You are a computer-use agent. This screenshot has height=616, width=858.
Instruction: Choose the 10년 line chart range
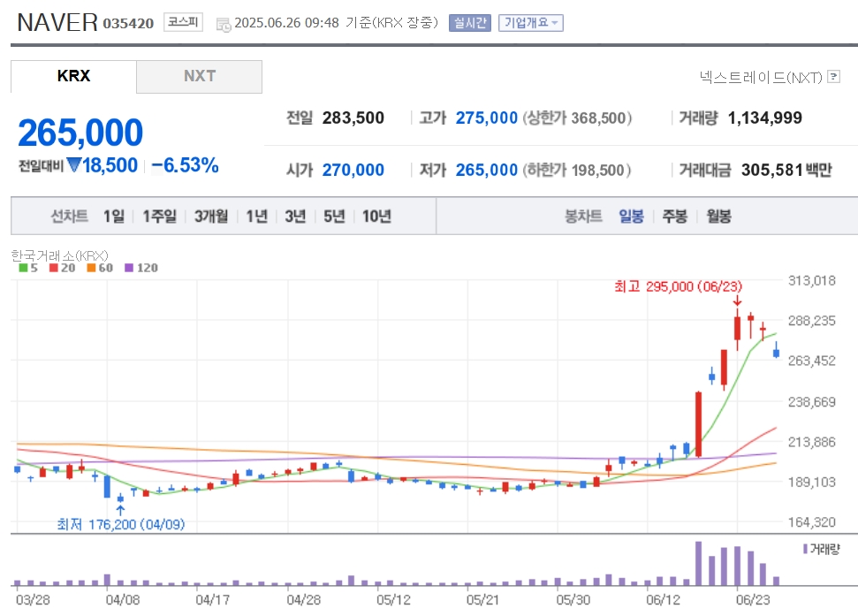tap(376, 217)
